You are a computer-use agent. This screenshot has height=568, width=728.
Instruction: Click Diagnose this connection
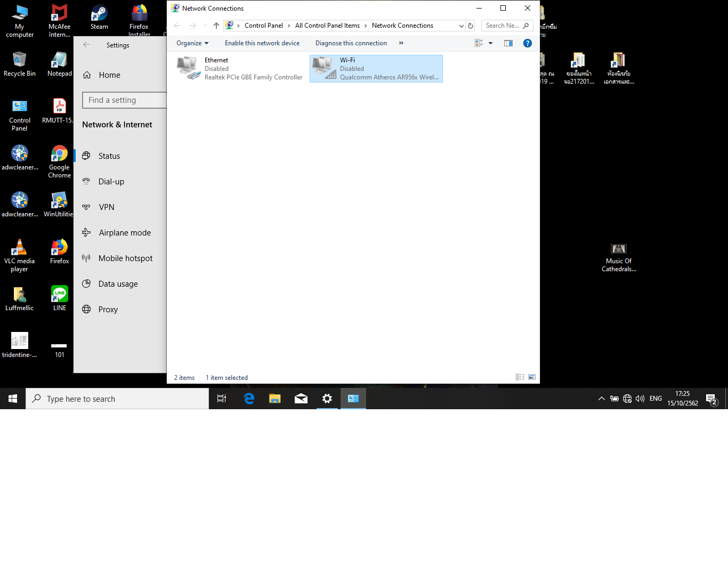point(351,43)
